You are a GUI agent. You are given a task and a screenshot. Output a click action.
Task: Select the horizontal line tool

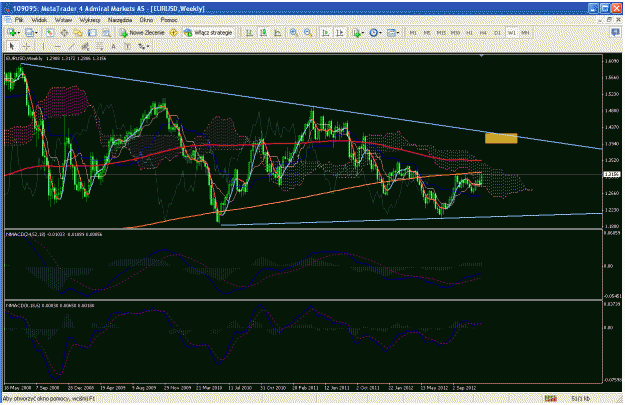click(57, 46)
